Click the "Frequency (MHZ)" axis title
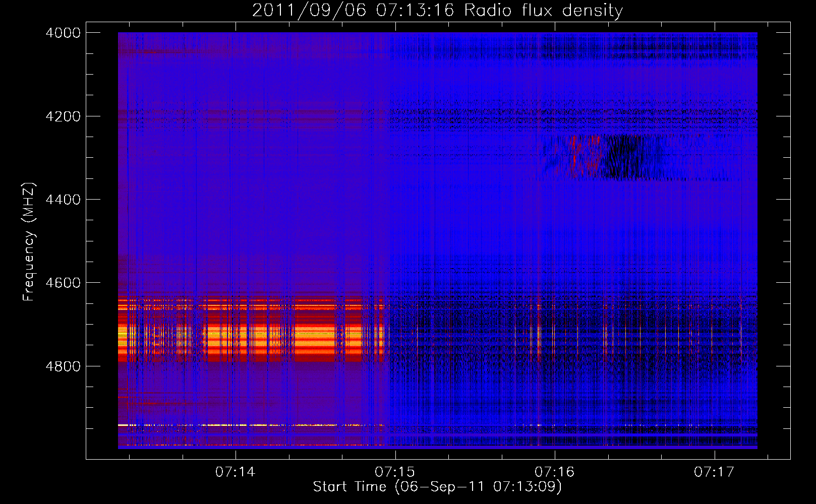The height and width of the screenshot is (504, 816). pyautogui.click(x=29, y=242)
